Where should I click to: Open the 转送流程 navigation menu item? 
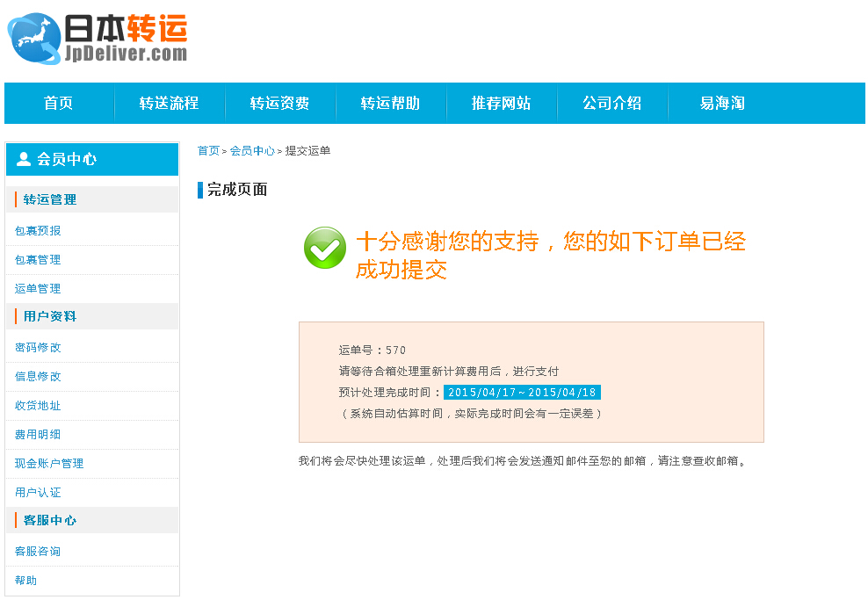[x=169, y=103]
